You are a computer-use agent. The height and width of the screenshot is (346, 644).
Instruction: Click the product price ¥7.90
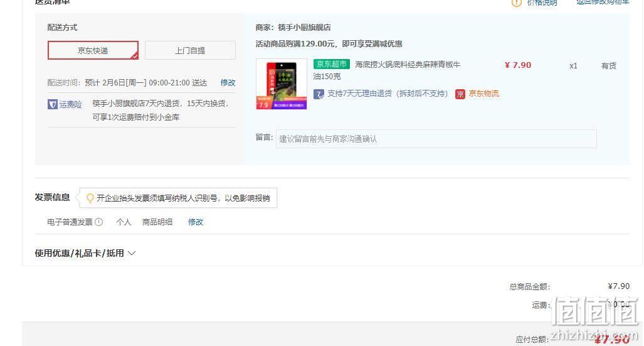(x=518, y=65)
